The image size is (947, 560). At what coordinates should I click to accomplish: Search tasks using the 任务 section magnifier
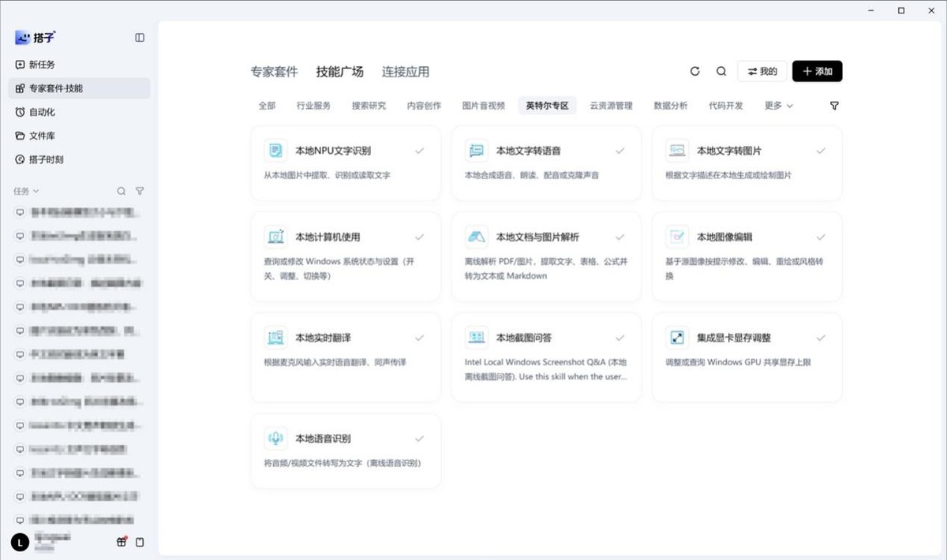click(x=122, y=191)
